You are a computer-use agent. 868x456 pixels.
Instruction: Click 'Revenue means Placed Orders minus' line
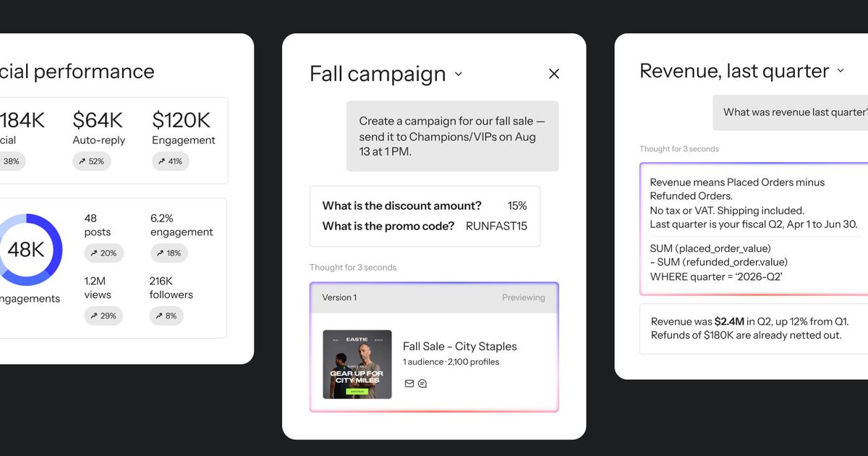(x=737, y=182)
